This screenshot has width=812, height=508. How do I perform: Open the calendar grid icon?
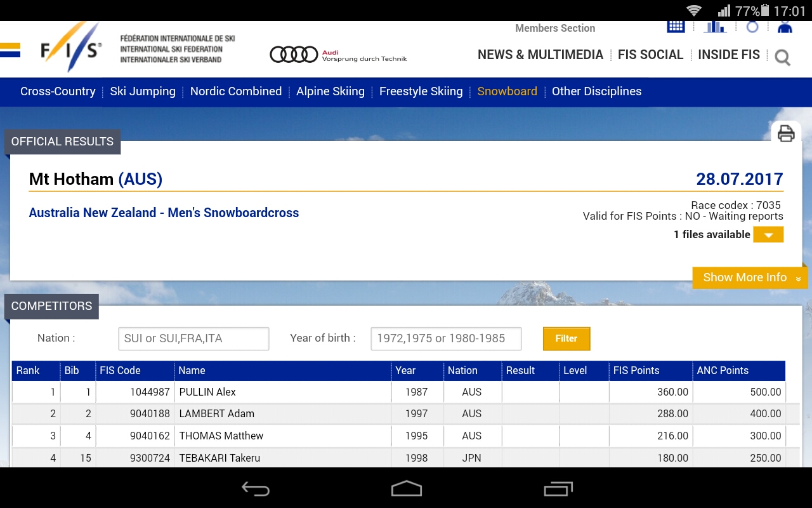coord(676,27)
